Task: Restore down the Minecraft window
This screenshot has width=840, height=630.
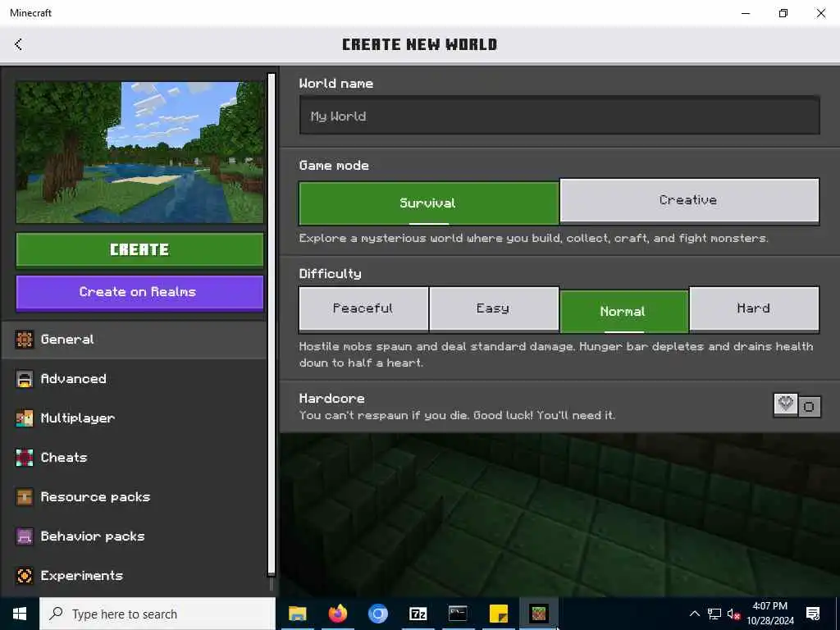Action: [783, 13]
